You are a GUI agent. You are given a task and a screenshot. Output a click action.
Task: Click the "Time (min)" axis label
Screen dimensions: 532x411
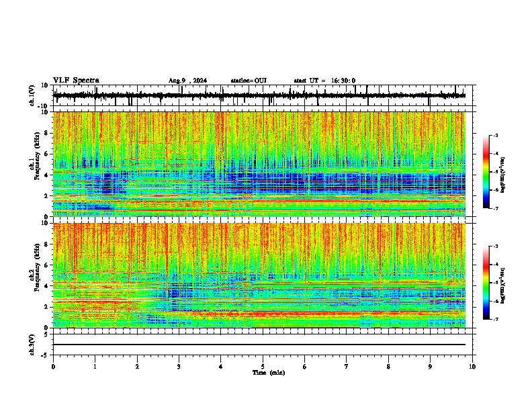pyautogui.click(x=269, y=373)
